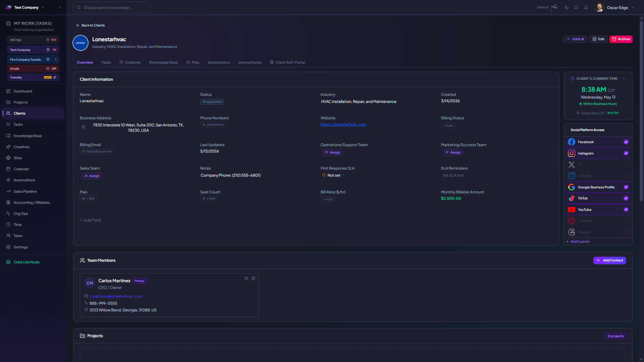Image resolution: width=644 pixels, height=362 pixels.
Task: Enable LinkedIn platform access checkbox
Action: click(x=626, y=176)
